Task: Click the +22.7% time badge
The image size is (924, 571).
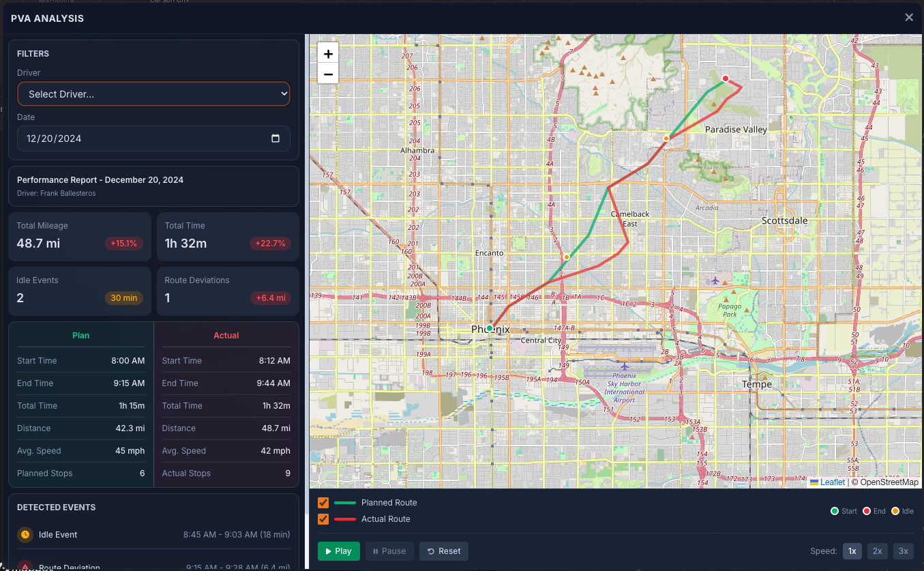Action: pyautogui.click(x=271, y=243)
